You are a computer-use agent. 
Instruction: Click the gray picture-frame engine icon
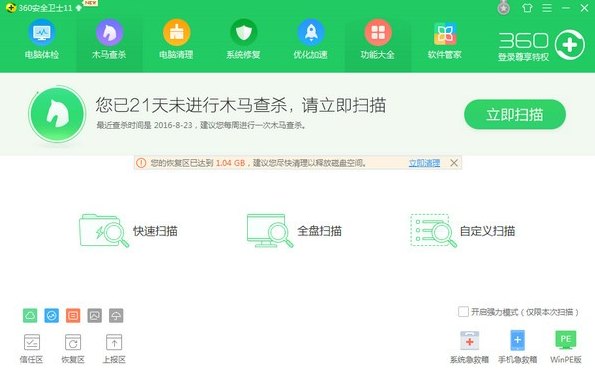coord(94,315)
